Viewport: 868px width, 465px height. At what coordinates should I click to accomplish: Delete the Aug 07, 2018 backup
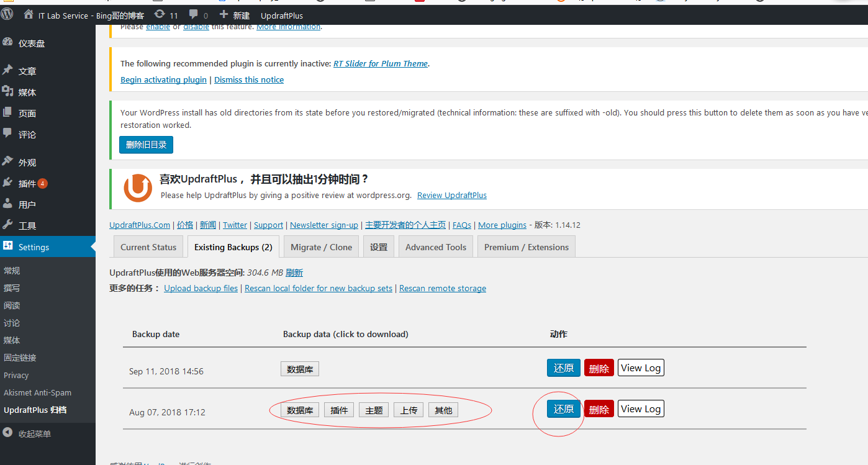point(599,409)
